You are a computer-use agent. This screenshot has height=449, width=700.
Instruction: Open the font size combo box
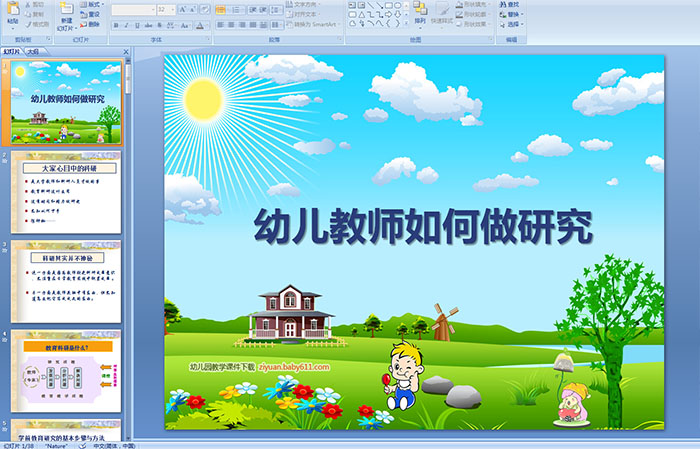[x=166, y=9]
